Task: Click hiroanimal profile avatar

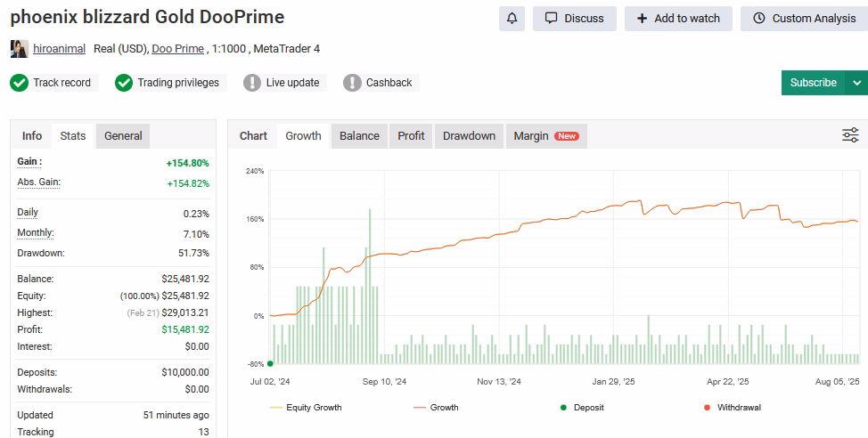Action: (x=19, y=49)
